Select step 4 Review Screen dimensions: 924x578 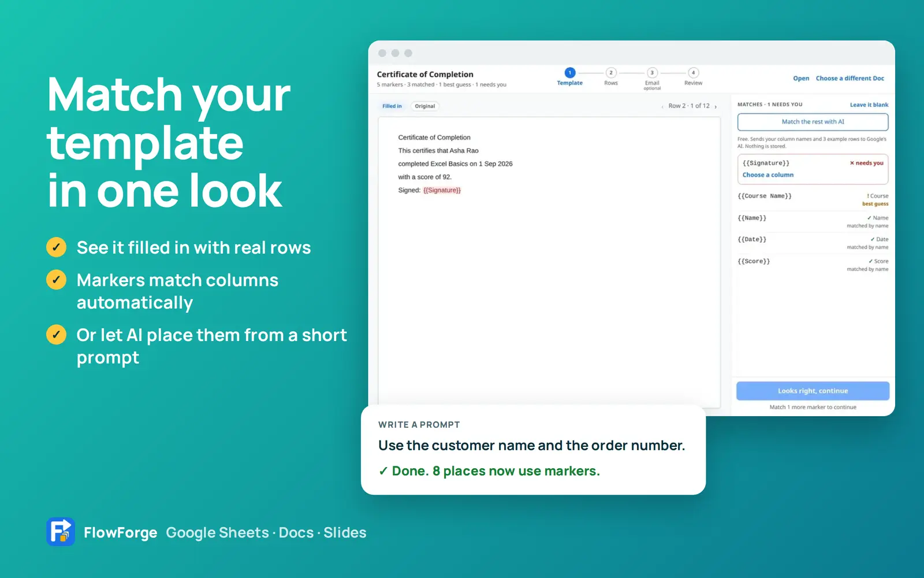(693, 76)
